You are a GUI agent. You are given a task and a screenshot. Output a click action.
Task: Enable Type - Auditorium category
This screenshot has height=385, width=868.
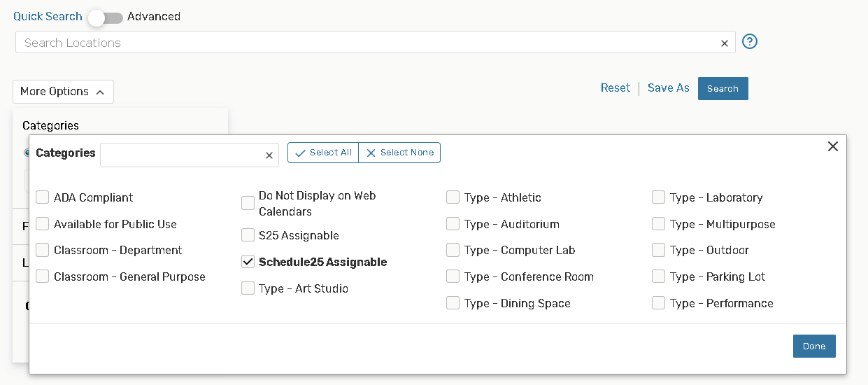[x=453, y=224]
